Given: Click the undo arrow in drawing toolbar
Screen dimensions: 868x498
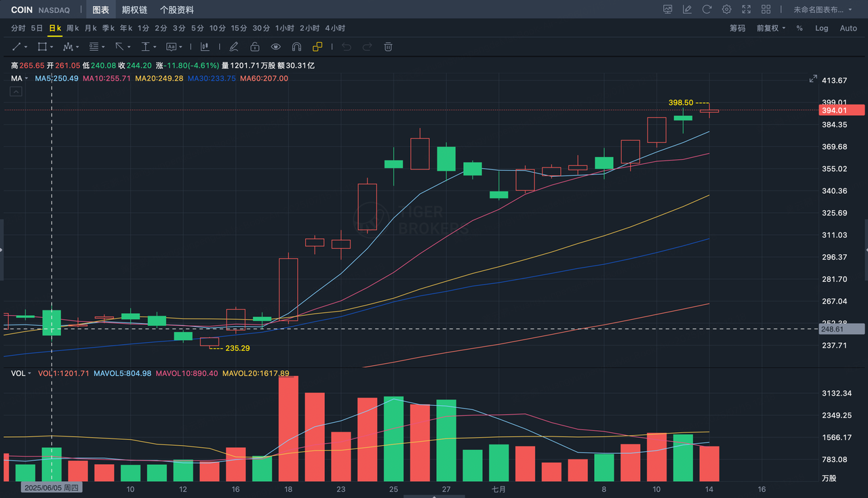Looking at the screenshot, I should (x=347, y=47).
